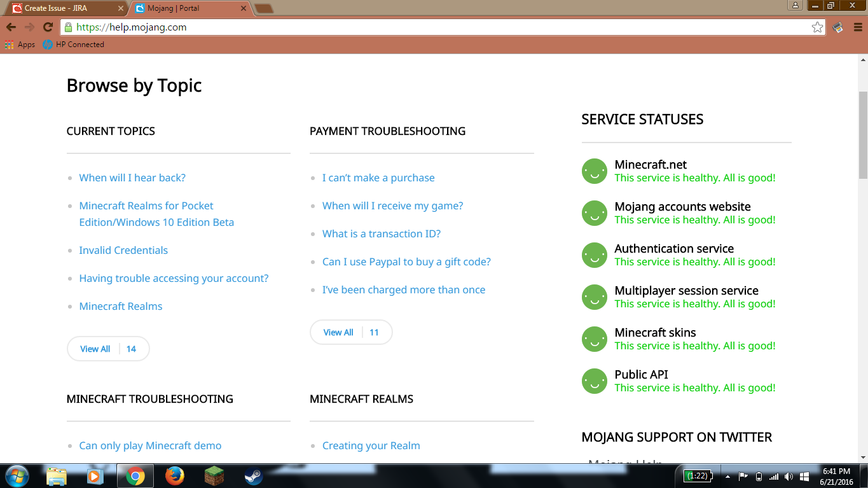
Task: Click the scrollbar down arrow
Action: 863,457
